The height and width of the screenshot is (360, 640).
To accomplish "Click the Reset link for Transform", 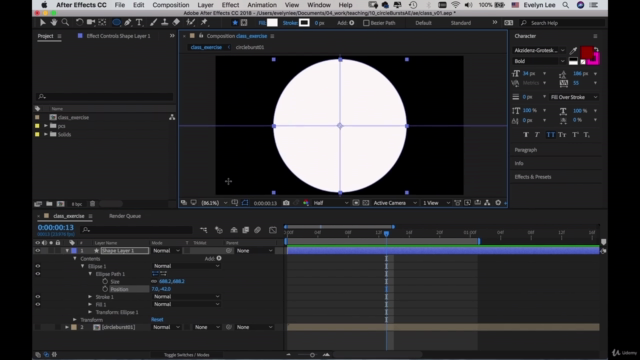I will point(157,320).
